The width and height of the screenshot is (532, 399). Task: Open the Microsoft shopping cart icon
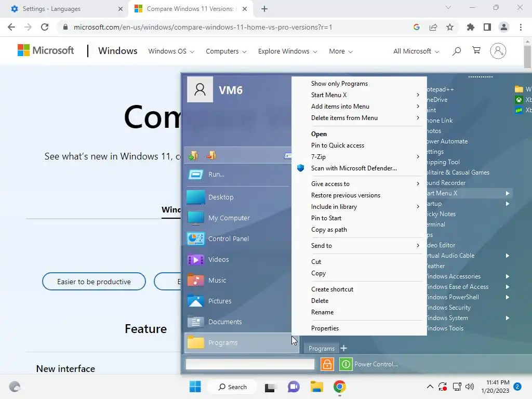476,50
